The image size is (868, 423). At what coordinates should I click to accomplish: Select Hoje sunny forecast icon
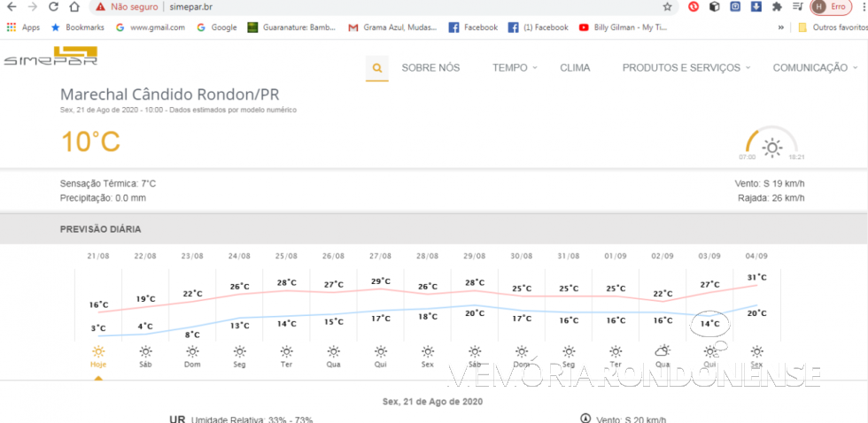point(98,351)
